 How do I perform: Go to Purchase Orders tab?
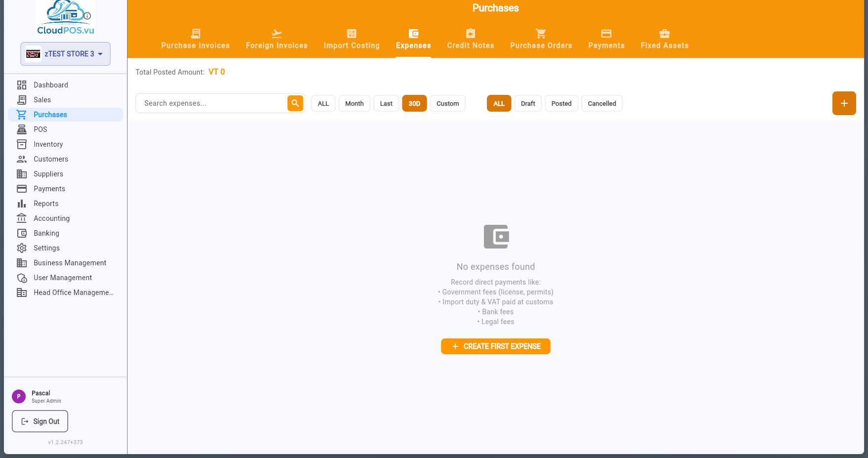541,40
